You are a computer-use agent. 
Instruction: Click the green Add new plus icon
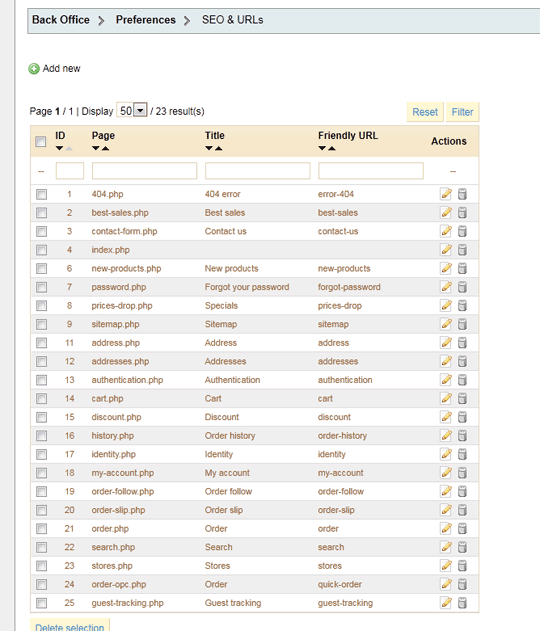34,69
